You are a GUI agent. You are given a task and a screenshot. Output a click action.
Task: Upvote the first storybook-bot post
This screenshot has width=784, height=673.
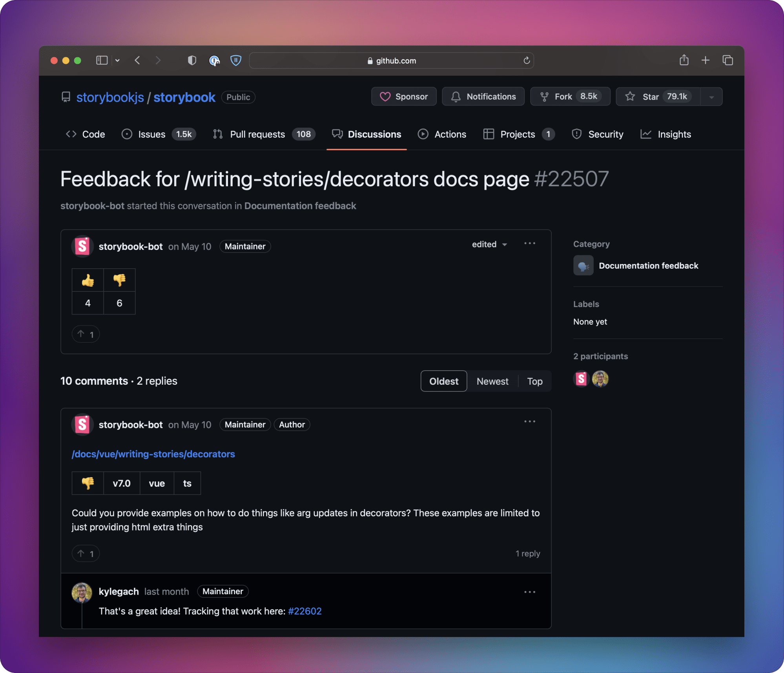(86, 334)
